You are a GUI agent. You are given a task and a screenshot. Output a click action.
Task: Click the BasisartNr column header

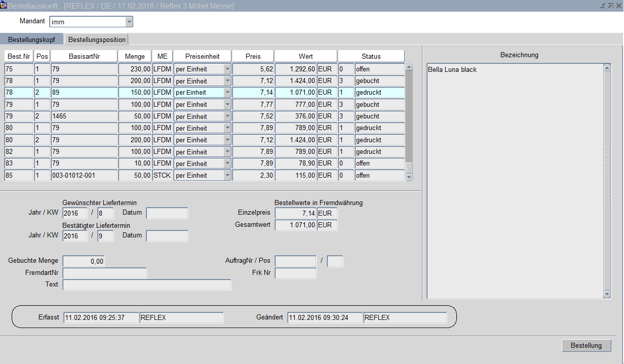84,56
